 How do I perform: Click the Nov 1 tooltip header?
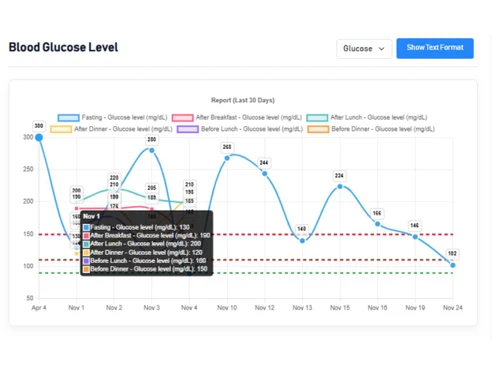pos(91,216)
